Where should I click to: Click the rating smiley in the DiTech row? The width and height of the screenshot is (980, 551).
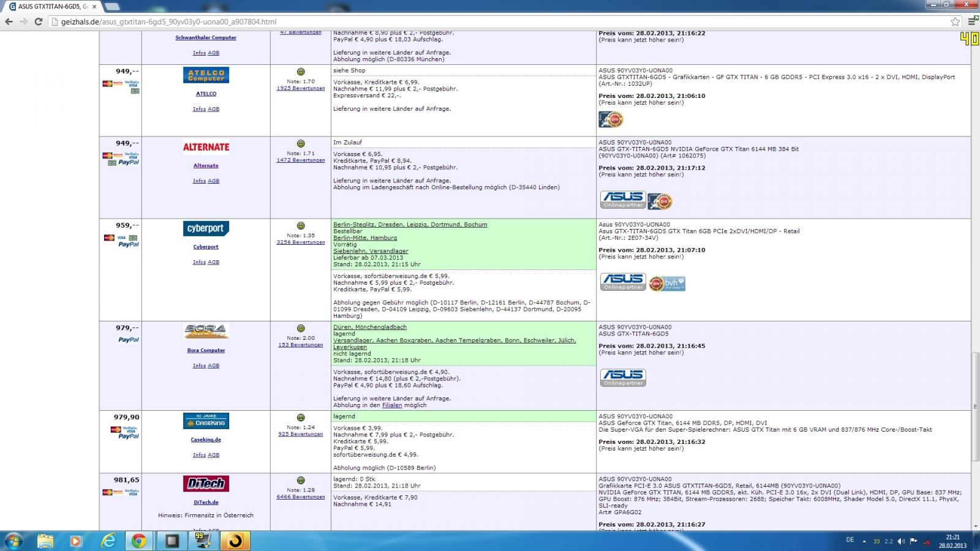tap(301, 481)
